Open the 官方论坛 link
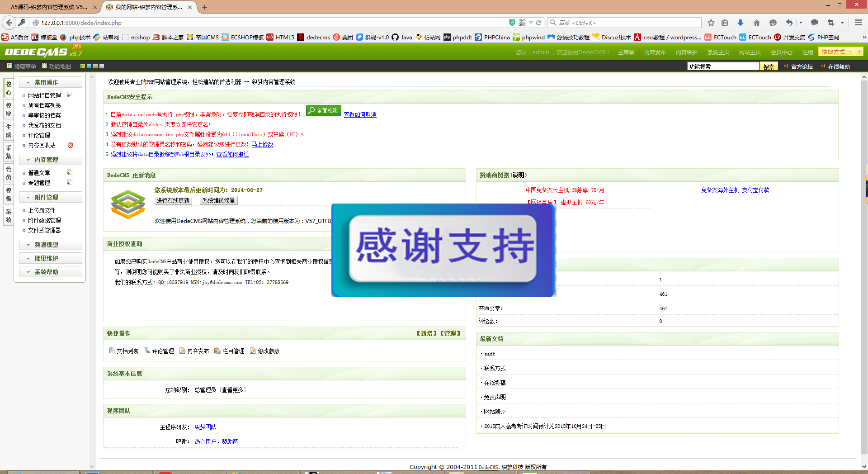The width and height of the screenshot is (868, 474). pyautogui.click(x=802, y=66)
